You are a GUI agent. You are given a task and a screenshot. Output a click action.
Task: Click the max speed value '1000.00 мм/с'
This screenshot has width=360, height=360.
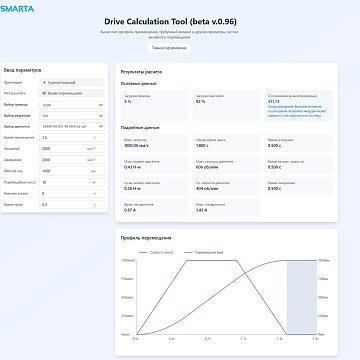pos(135,146)
